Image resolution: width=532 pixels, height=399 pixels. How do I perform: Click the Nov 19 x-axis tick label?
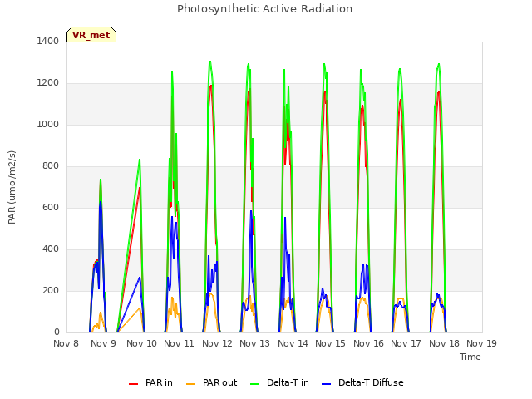coord(481,343)
